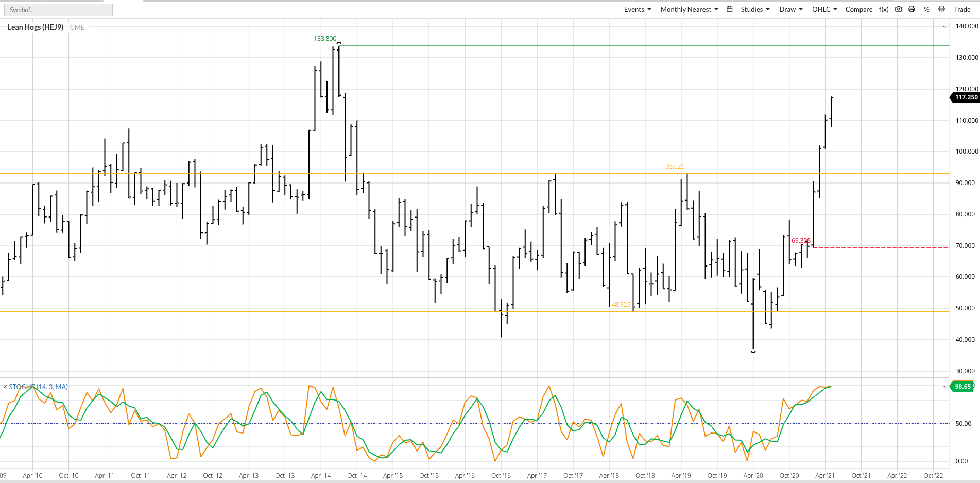Select the STOCHF (14, 3, MA) study label
The height and width of the screenshot is (483, 980).
(39, 387)
